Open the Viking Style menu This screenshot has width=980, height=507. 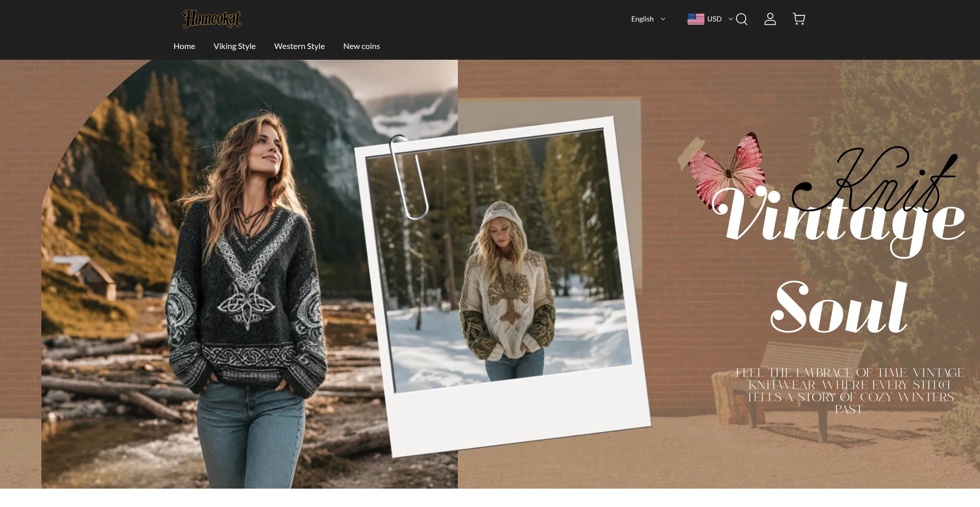point(234,46)
